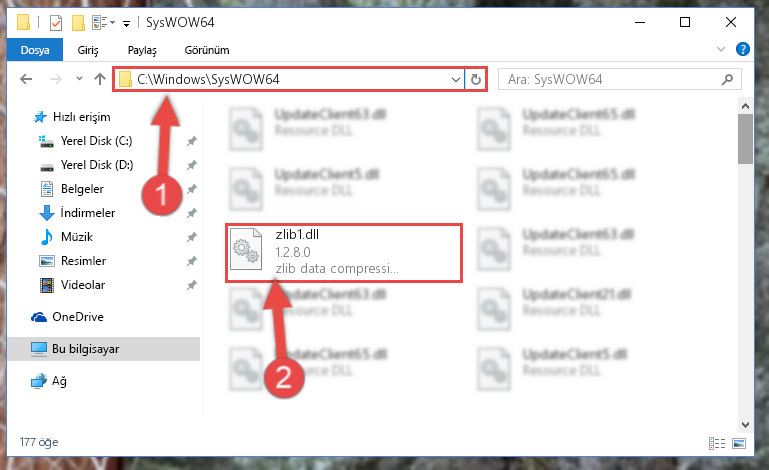Image resolution: width=769 pixels, height=470 pixels.
Task: Open the Görünüm ribbon tab
Action: [206, 50]
